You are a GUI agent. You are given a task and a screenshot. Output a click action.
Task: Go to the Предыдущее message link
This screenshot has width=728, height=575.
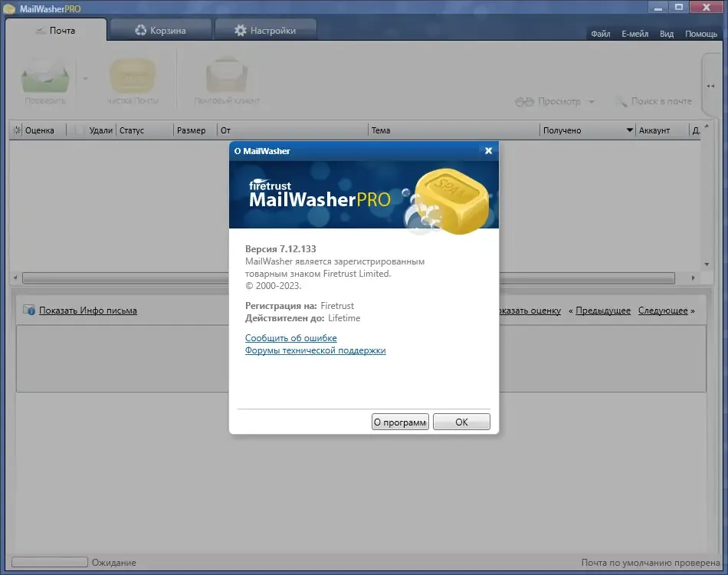pos(602,310)
